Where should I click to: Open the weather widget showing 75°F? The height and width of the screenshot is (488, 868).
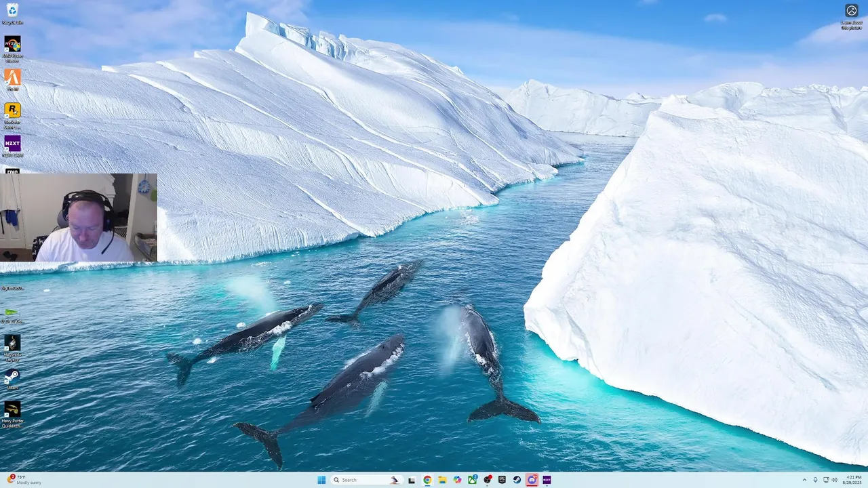[25, 480]
